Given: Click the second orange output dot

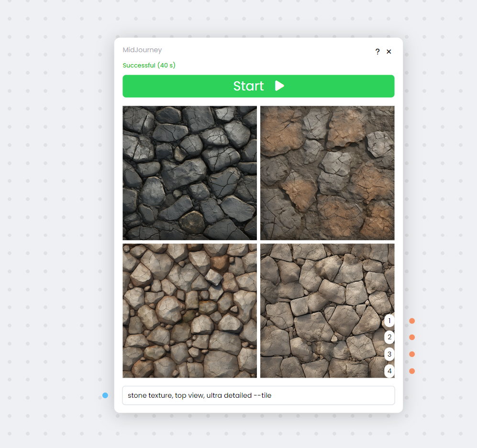Looking at the screenshot, I should click(412, 337).
